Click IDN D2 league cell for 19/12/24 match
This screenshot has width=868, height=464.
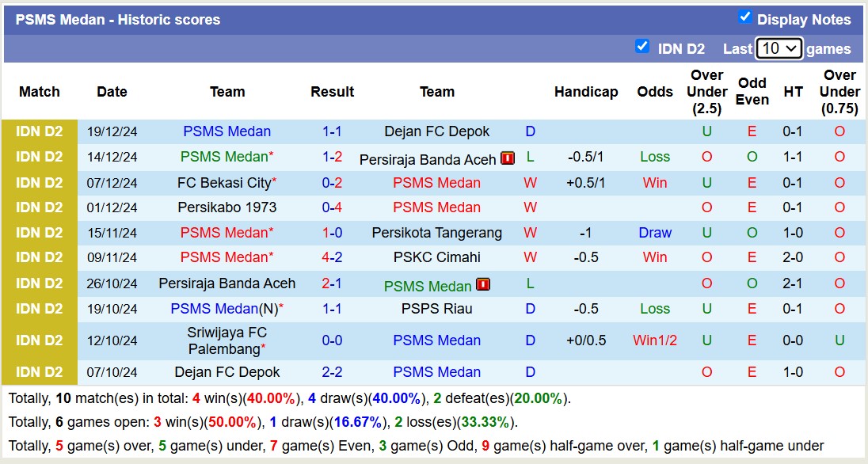coord(40,131)
